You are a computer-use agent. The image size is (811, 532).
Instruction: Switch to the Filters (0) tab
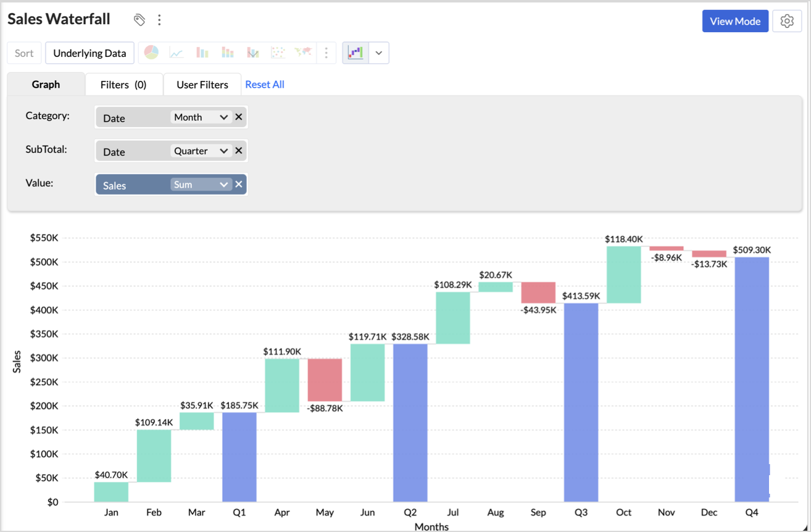click(x=123, y=85)
